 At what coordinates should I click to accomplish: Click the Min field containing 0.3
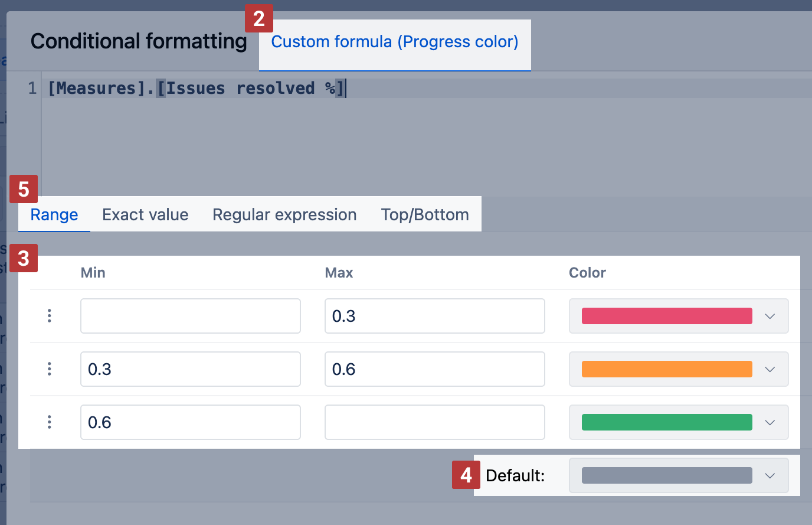(190, 369)
